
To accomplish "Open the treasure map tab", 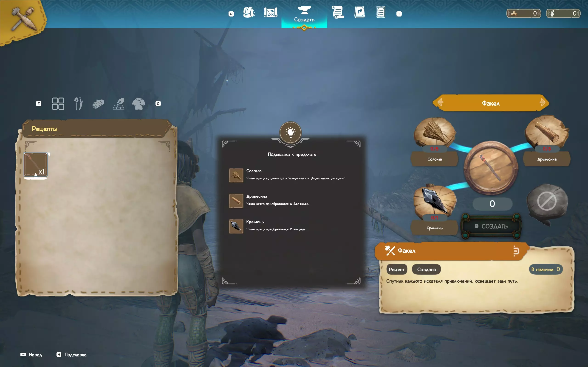I will click(x=270, y=12).
